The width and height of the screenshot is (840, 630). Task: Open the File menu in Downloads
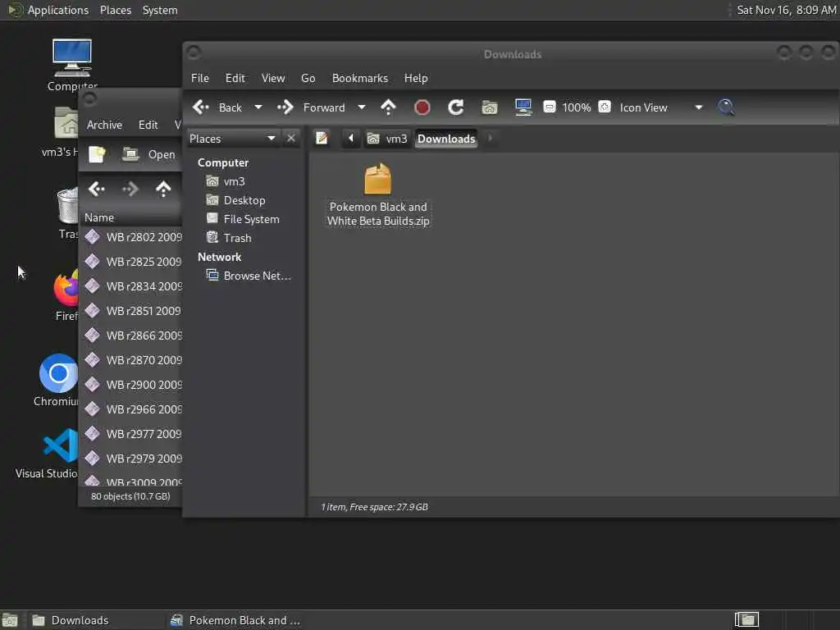click(x=200, y=78)
